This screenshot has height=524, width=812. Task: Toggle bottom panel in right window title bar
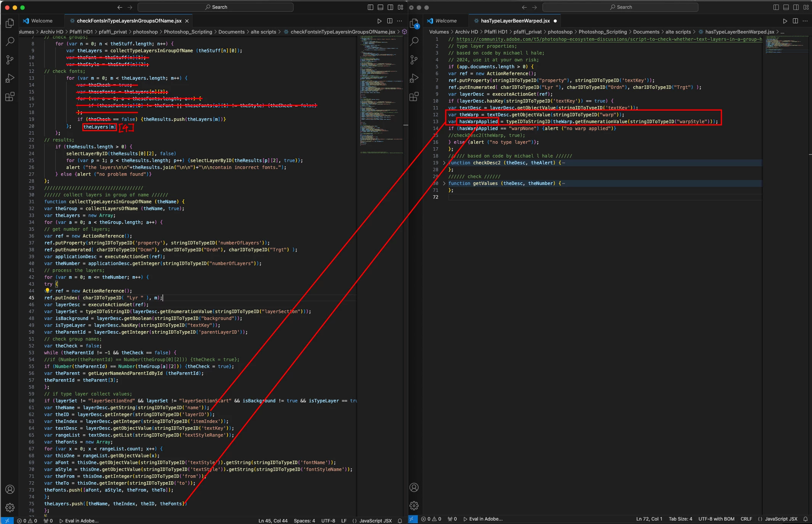click(786, 7)
